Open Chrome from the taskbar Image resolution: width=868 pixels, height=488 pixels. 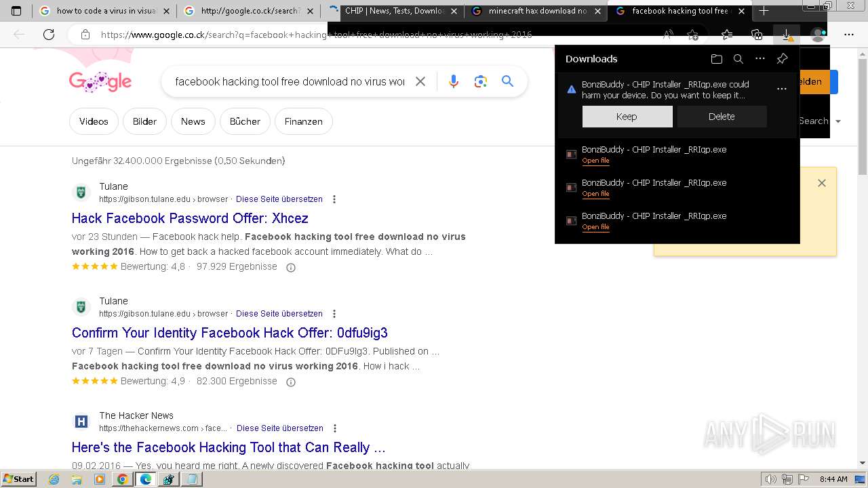(122, 479)
